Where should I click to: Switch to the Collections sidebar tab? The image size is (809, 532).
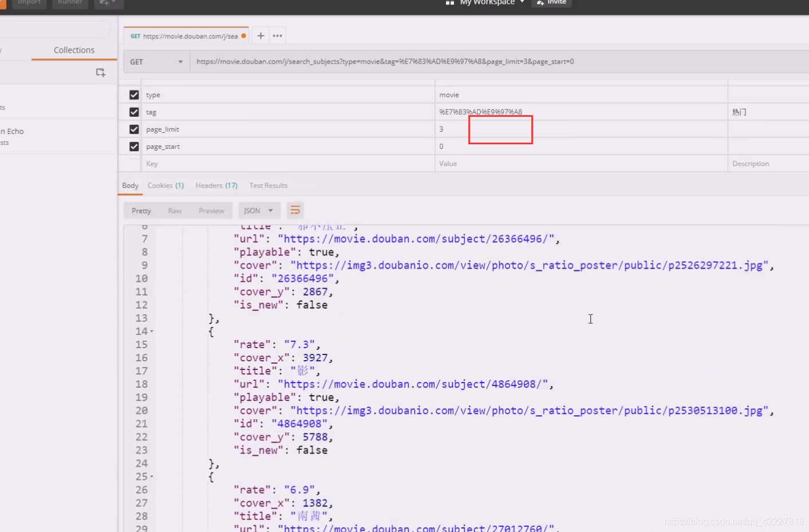point(74,50)
